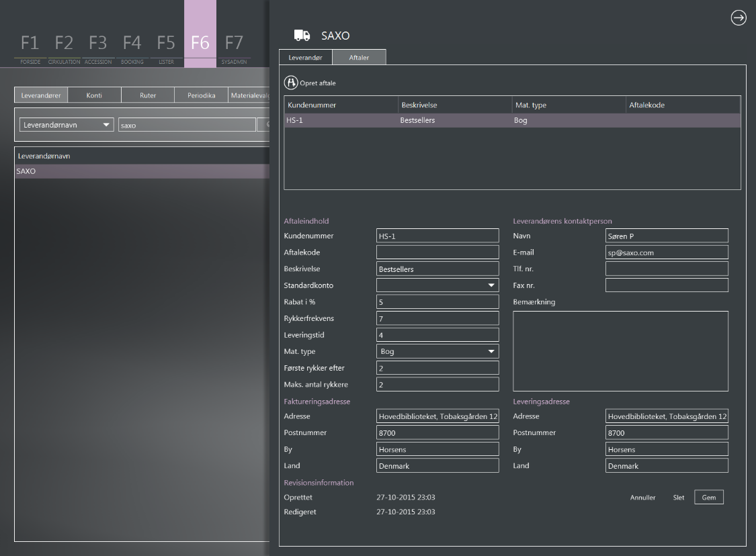Click the arrow icon to close the panel
The image size is (756, 556).
click(738, 18)
